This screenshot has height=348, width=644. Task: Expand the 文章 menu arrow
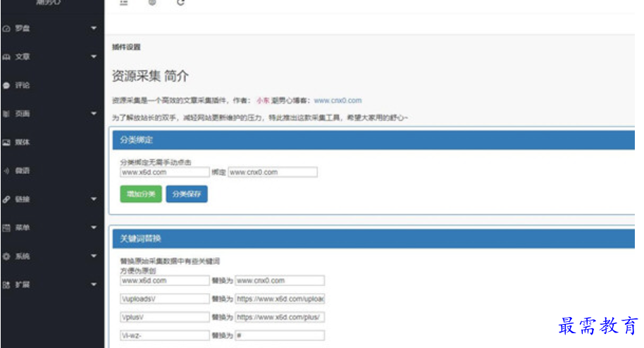pos(94,56)
